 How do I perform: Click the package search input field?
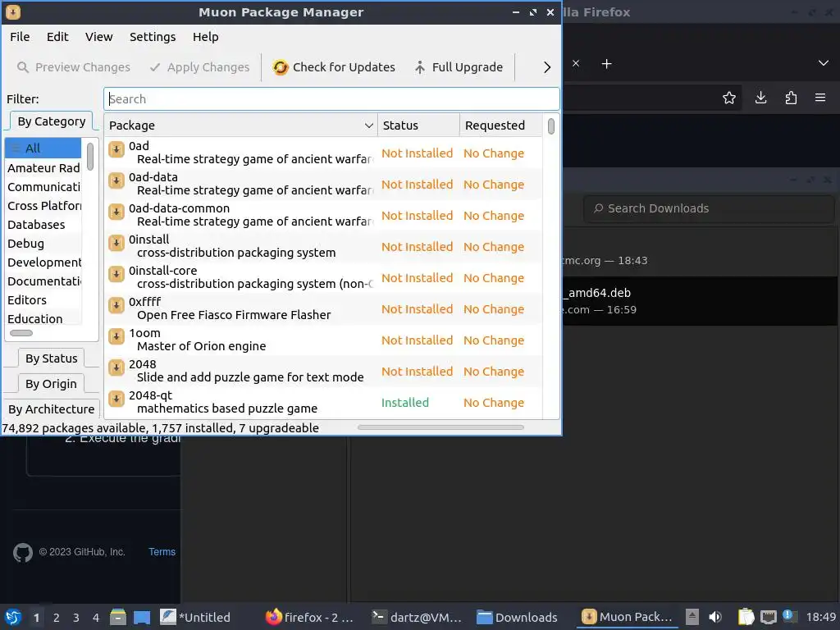(x=331, y=99)
